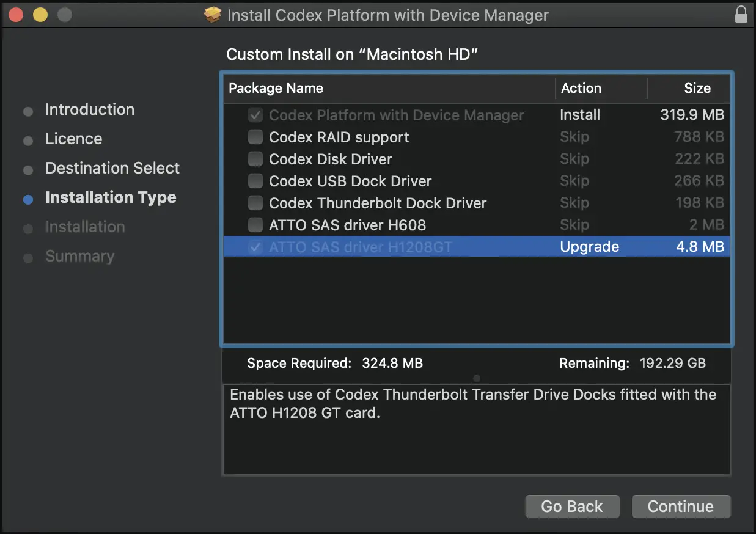Screen dimensions: 756x534
Task: Check the Codex Disk Driver package
Action: [x=255, y=159]
